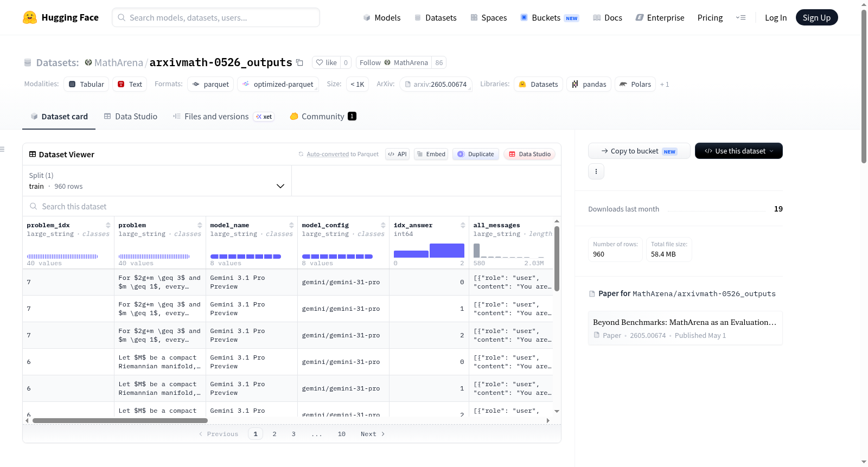This screenshot has width=868, height=467.
Task: Switch to the Community tab
Action: coord(323,116)
